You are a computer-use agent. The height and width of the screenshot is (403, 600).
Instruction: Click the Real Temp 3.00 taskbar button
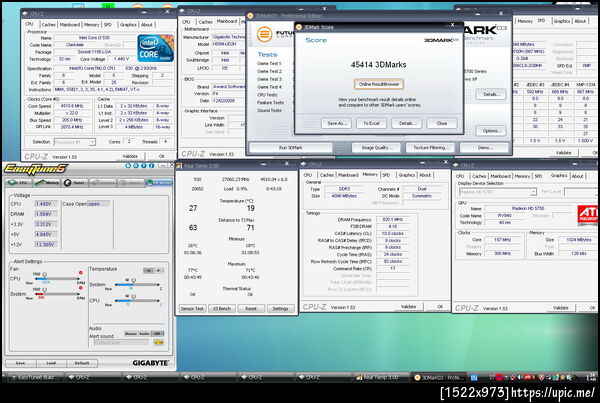coord(379,377)
